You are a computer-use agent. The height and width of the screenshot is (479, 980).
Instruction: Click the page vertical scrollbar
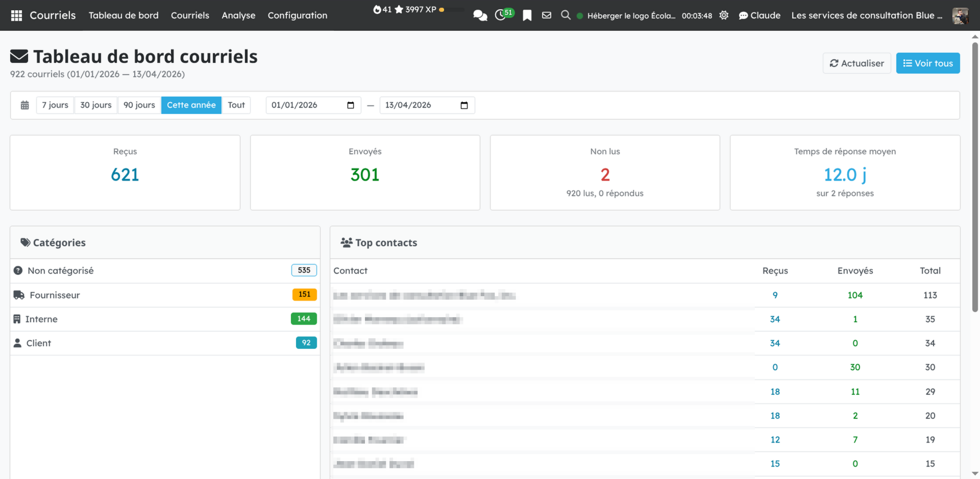975,179
